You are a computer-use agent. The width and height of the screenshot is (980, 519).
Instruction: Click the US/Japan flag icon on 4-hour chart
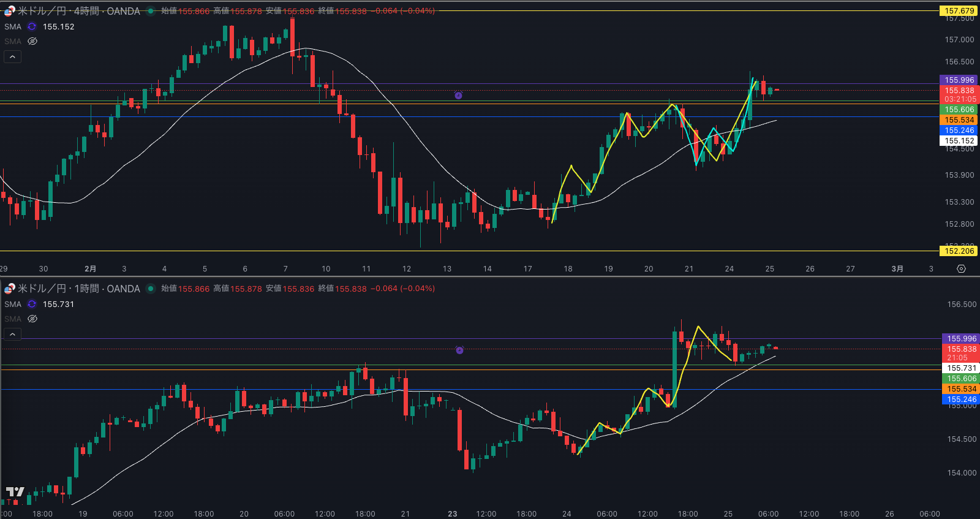pyautogui.click(x=9, y=11)
